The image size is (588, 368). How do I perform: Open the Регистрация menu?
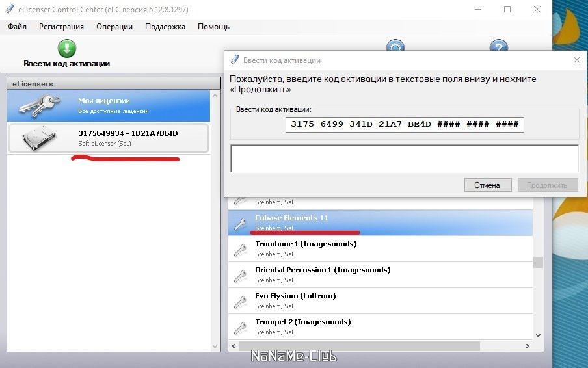click(x=61, y=27)
